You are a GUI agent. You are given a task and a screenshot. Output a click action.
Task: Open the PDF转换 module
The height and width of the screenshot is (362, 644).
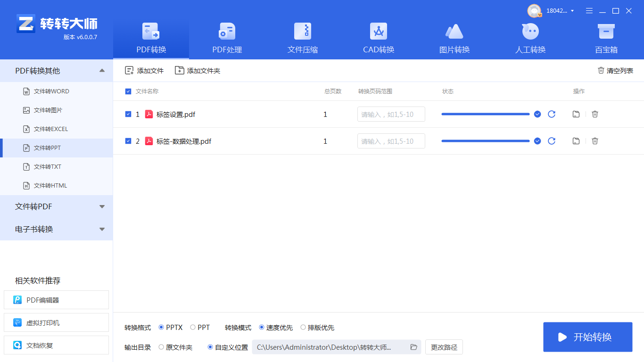tap(150, 38)
